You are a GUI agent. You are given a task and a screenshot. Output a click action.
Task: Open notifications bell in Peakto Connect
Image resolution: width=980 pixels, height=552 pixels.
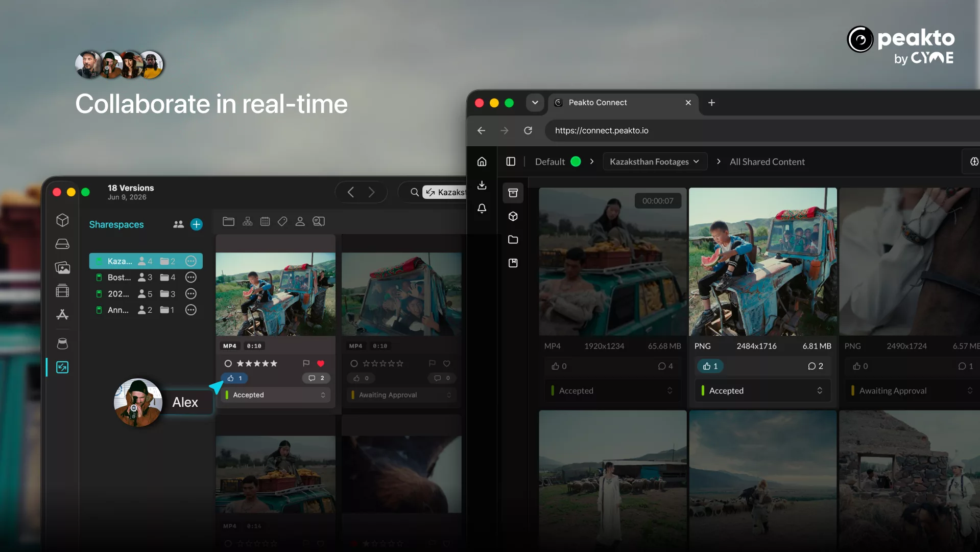(482, 209)
